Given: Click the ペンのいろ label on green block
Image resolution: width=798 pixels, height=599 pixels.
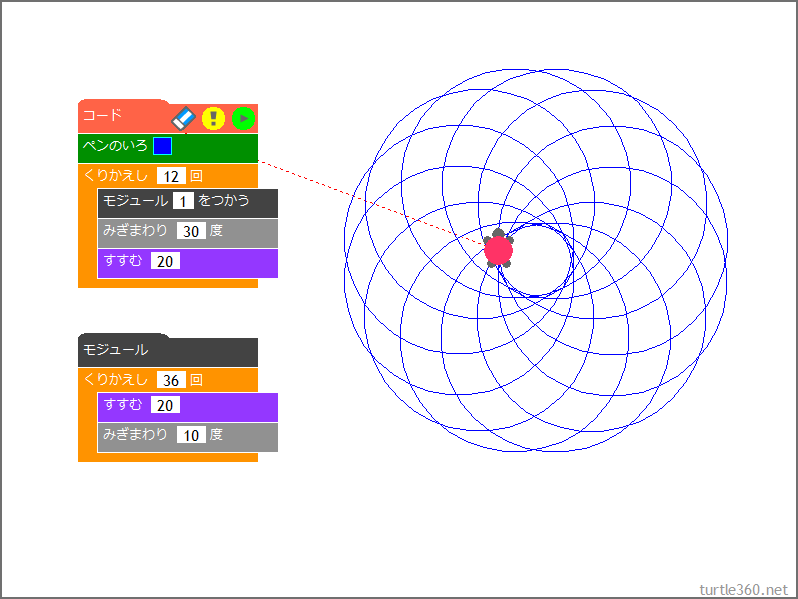Looking at the screenshot, I should [x=114, y=146].
